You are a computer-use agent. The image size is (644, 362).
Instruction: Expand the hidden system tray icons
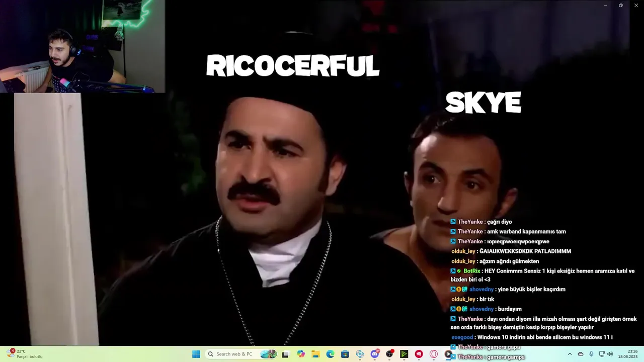[570, 354]
